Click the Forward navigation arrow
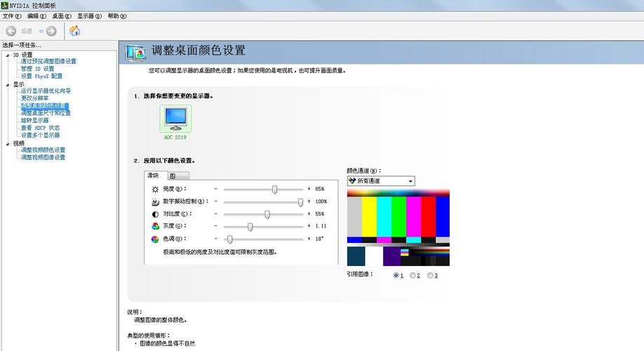Viewport: 644px width, 351px height. click(51, 31)
